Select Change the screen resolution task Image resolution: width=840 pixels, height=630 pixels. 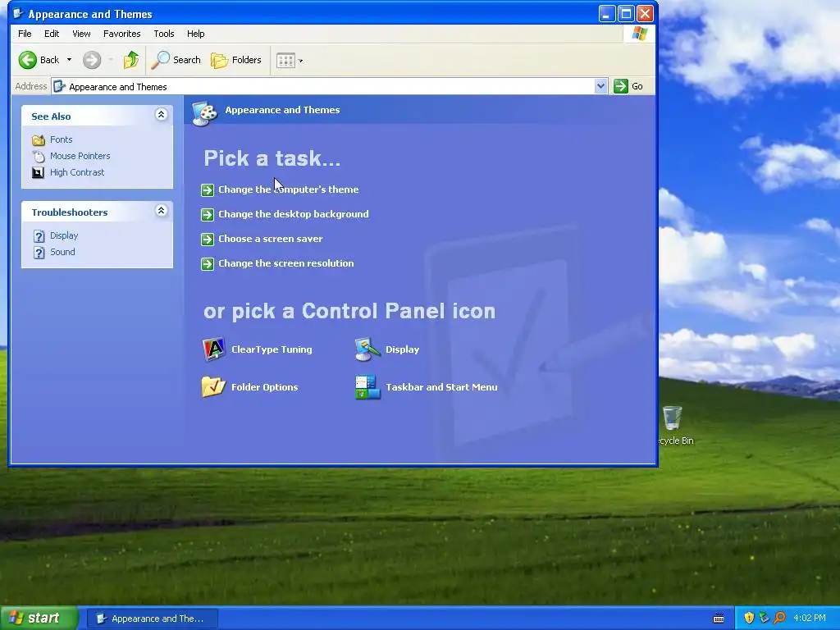pyautogui.click(x=285, y=263)
